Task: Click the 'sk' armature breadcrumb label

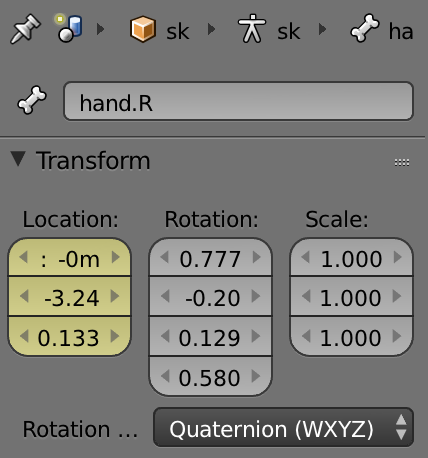Action: click(x=289, y=32)
